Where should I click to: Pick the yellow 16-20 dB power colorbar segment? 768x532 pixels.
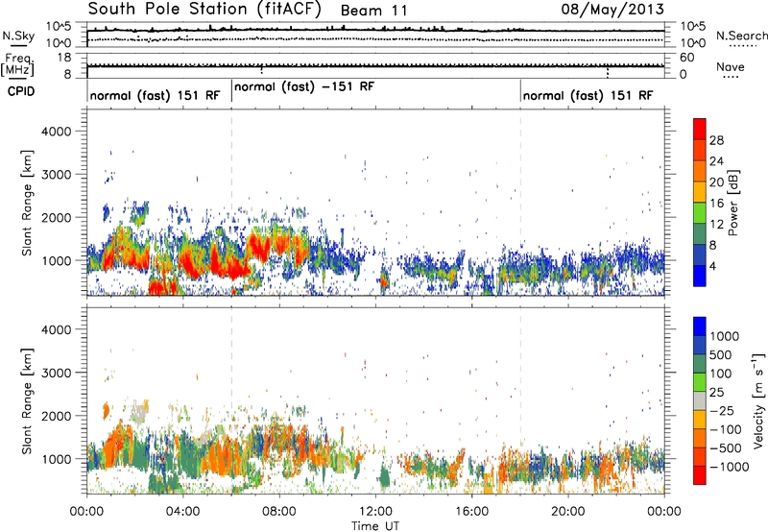pyautogui.click(x=700, y=192)
